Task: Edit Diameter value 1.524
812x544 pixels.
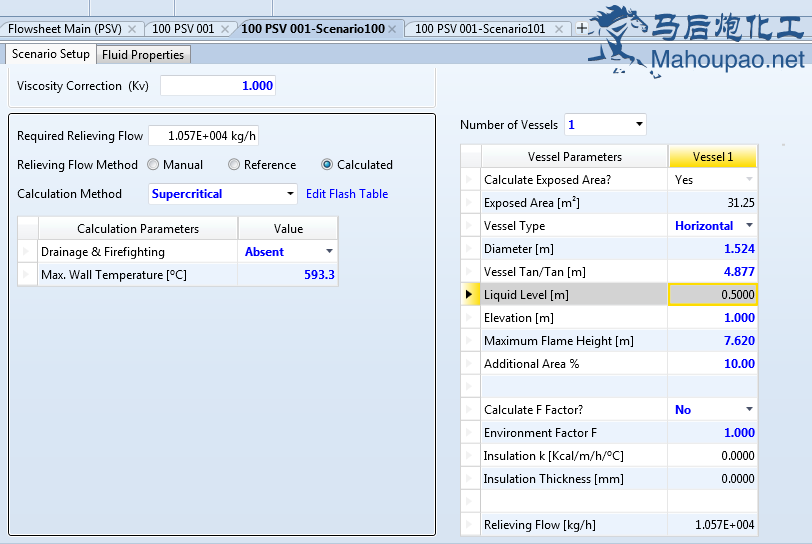Action: 713,249
